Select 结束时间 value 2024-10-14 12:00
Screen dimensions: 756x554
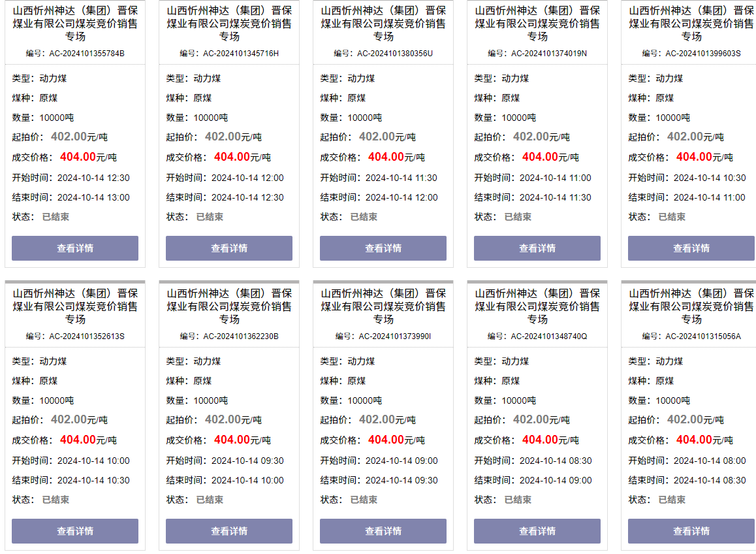tap(402, 197)
